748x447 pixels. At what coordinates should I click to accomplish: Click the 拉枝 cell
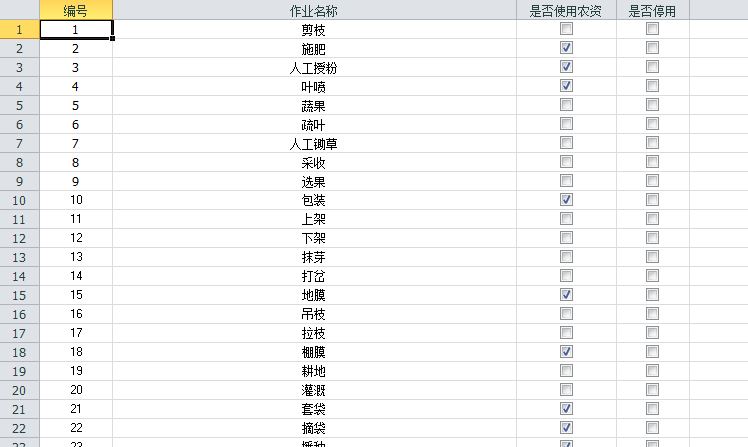[314, 333]
